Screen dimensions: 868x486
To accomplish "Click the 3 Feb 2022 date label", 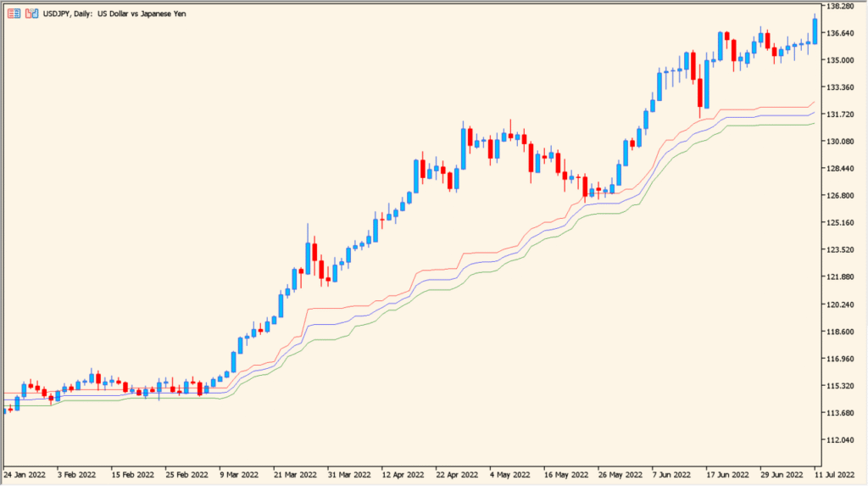I will (x=76, y=475).
